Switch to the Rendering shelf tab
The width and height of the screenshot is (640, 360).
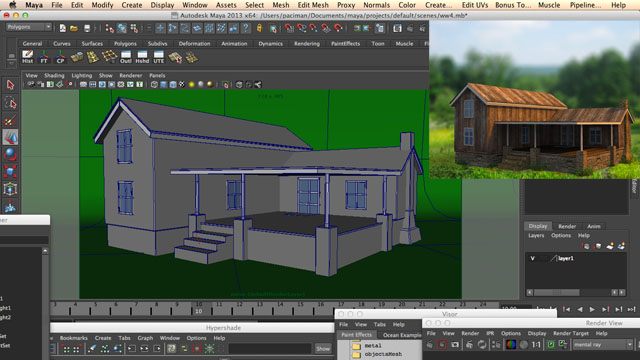(307, 43)
